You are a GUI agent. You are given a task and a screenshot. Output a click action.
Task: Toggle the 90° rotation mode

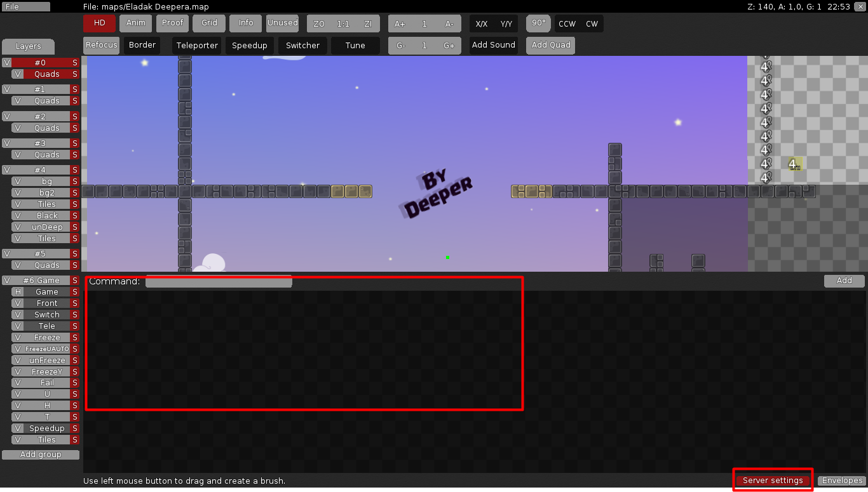[x=538, y=23]
